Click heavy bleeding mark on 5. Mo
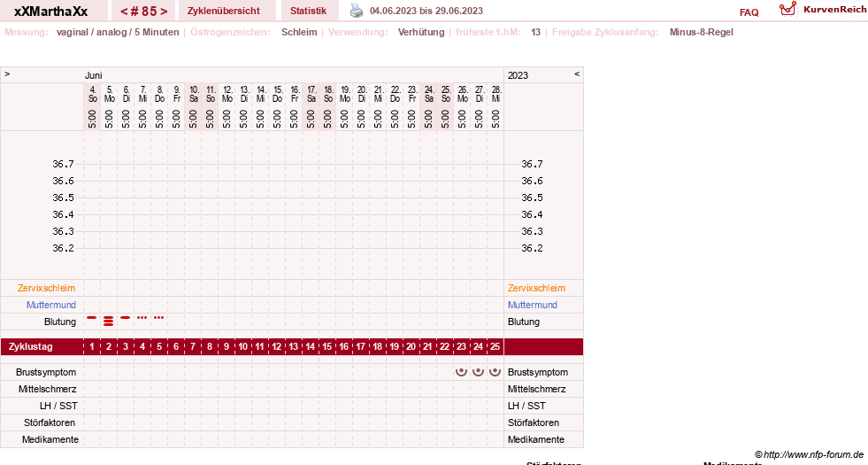 point(109,321)
